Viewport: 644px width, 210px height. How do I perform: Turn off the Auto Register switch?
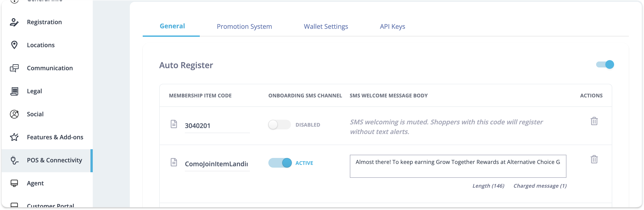(605, 65)
